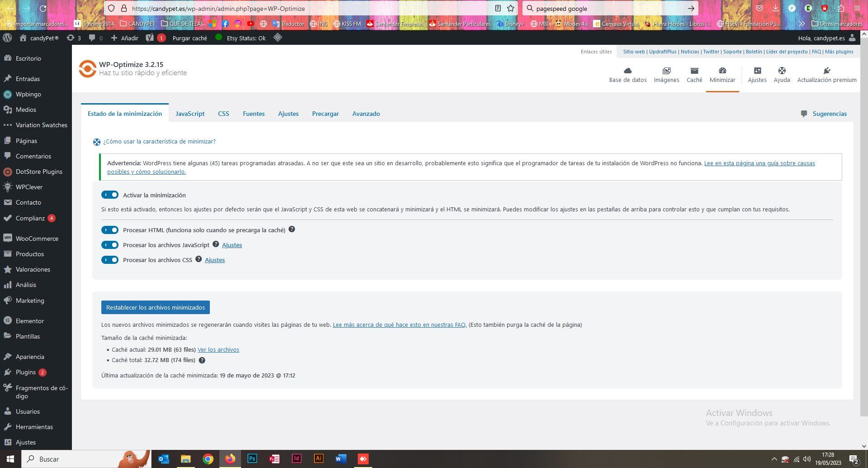
Task: Toggle Activar la minimización switch
Action: (110, 195)
